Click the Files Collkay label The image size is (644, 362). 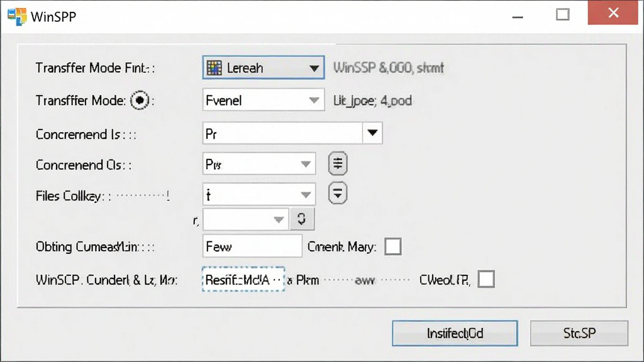[x=73, y=196]
